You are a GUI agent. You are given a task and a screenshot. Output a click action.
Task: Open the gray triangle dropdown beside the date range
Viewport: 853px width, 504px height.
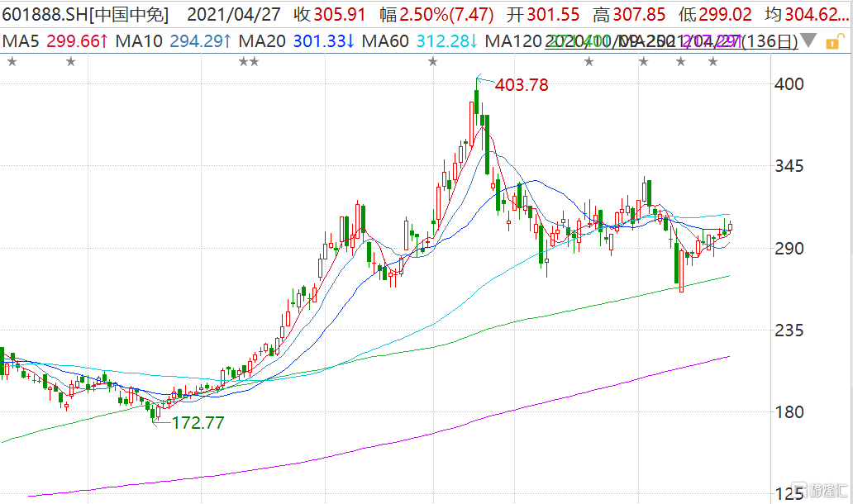pos(808,40)
